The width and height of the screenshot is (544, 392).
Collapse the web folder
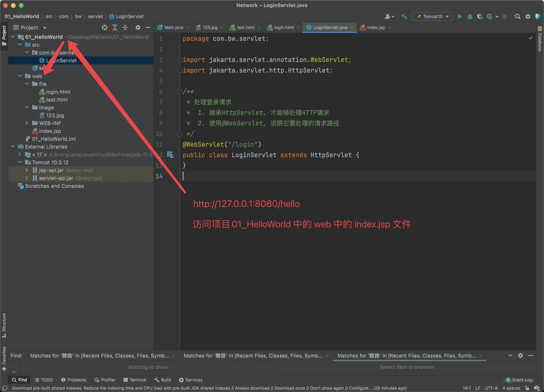click(20, 76)
